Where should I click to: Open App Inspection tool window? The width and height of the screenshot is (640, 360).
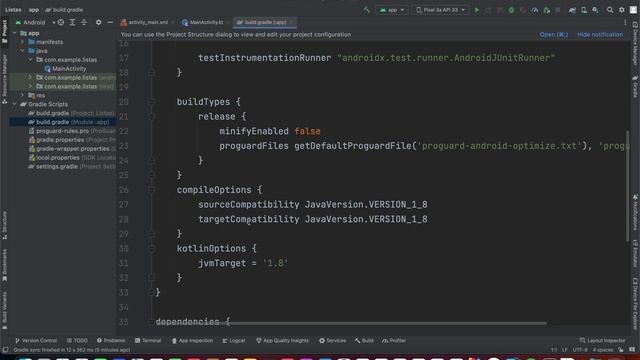coord(193,340)
